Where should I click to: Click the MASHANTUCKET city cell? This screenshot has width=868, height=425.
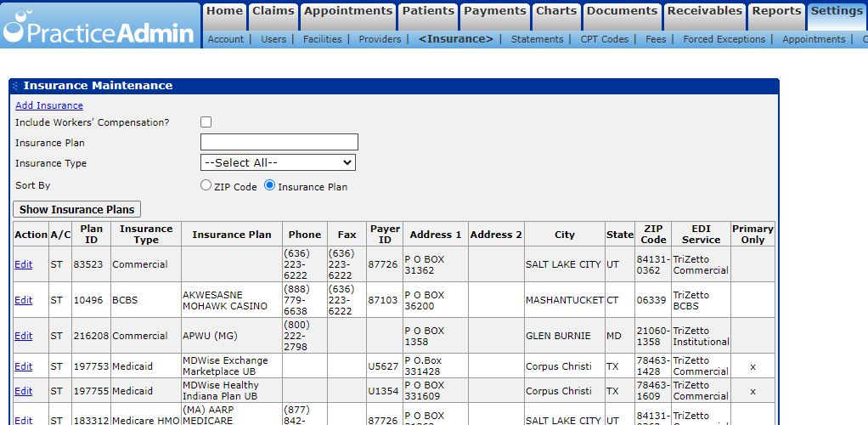tap(565, 300)
